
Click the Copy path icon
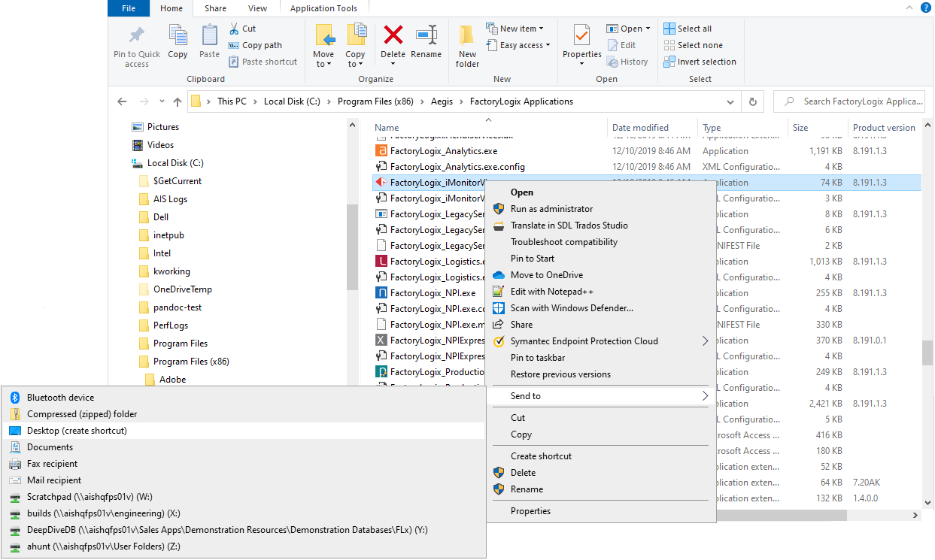[x=254, y=45]
